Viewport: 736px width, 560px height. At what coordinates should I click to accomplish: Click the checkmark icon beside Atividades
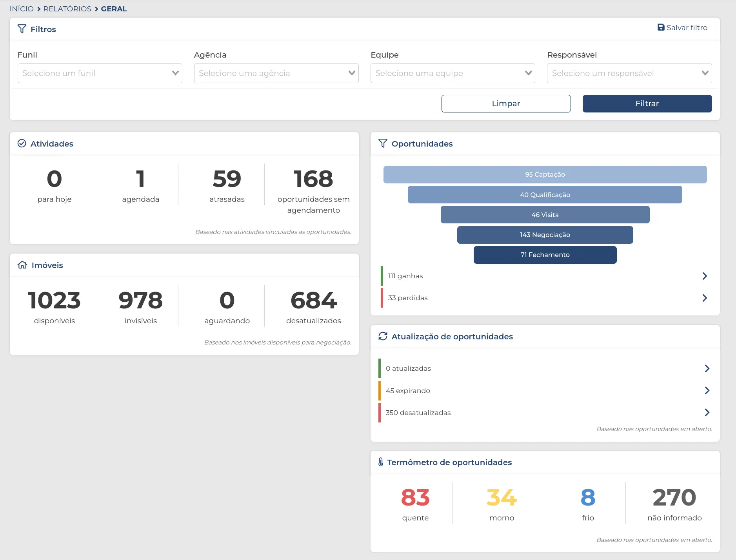click(x=22, y=143)
